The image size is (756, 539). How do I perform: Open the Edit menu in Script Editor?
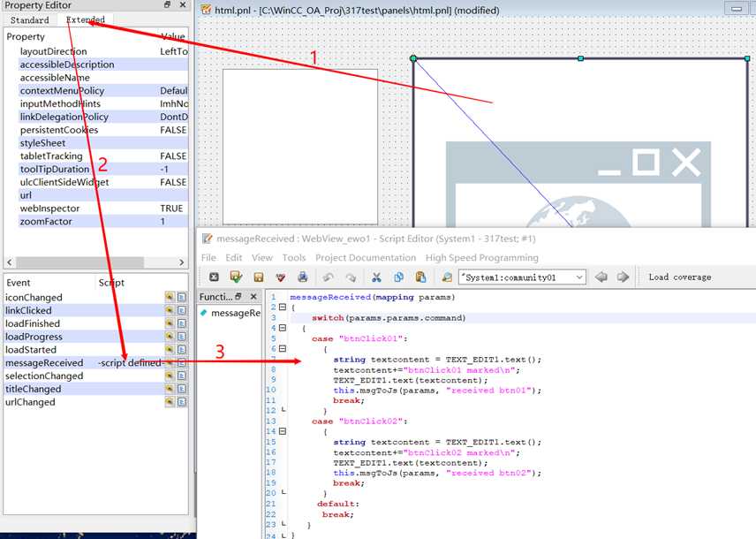234,258
